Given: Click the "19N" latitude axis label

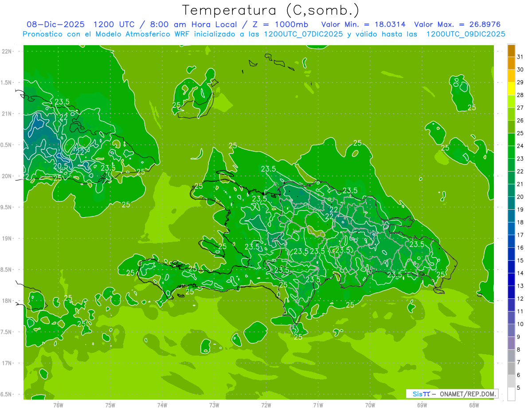Looking at the screenshot, I should [6, 238].
